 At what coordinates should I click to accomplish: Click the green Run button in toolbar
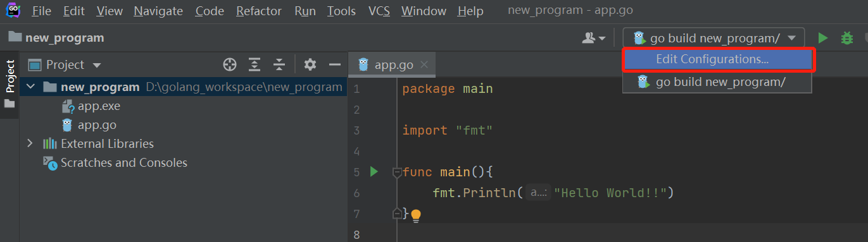[x=822, y=38]
